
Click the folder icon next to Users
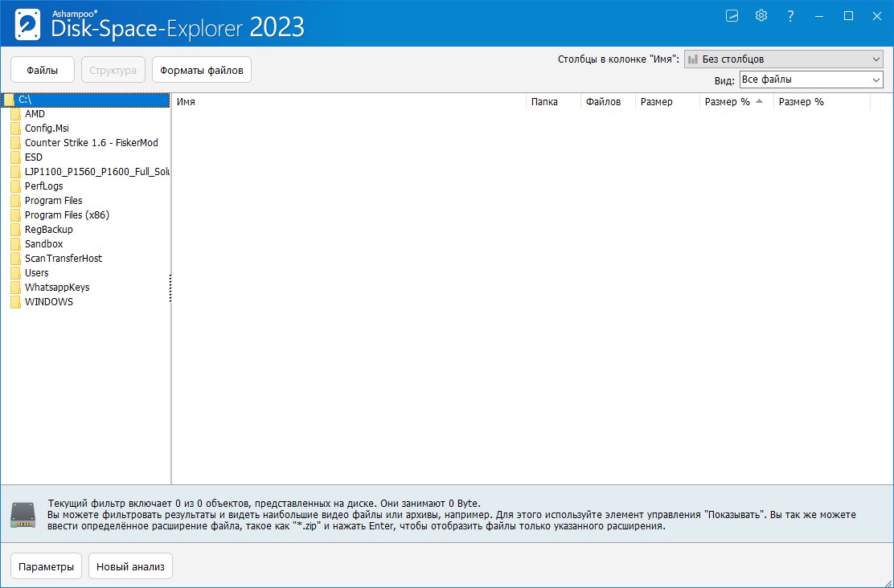point(15,273)
